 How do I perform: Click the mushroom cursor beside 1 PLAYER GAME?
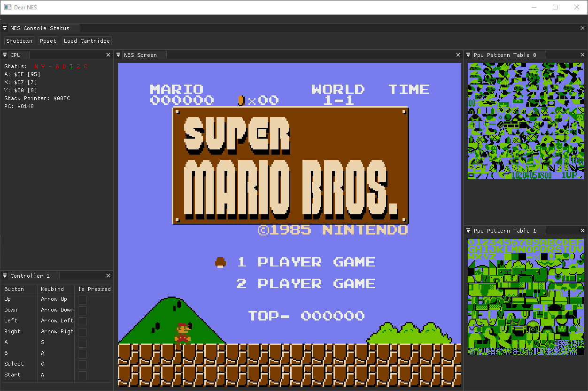coord(221,262)
